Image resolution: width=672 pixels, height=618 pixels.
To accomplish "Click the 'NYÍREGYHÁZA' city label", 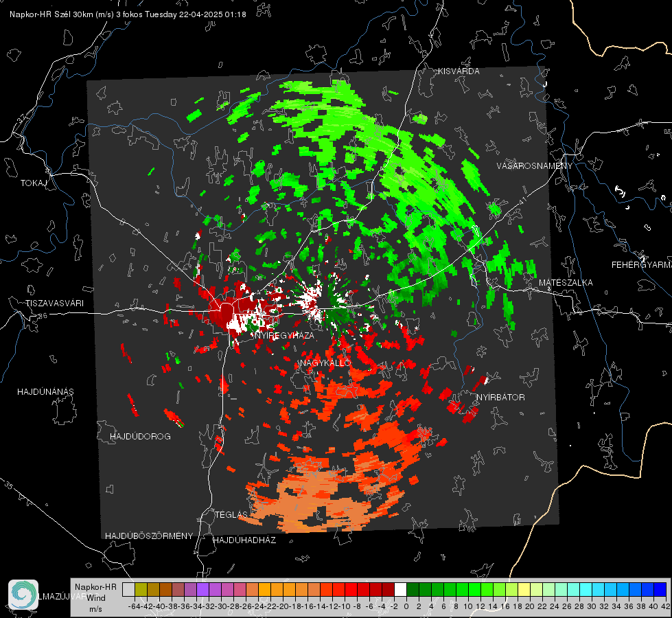I will [x=284, y=335].
